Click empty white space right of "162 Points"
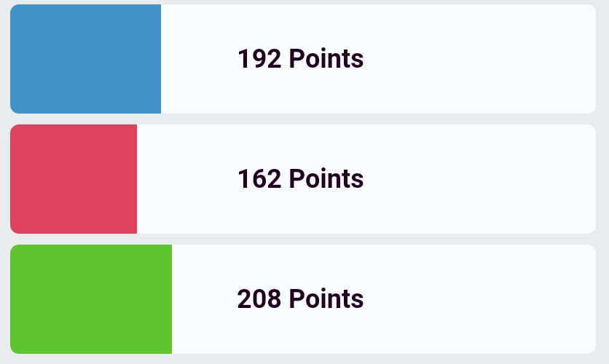 click(x=481, y=179)
